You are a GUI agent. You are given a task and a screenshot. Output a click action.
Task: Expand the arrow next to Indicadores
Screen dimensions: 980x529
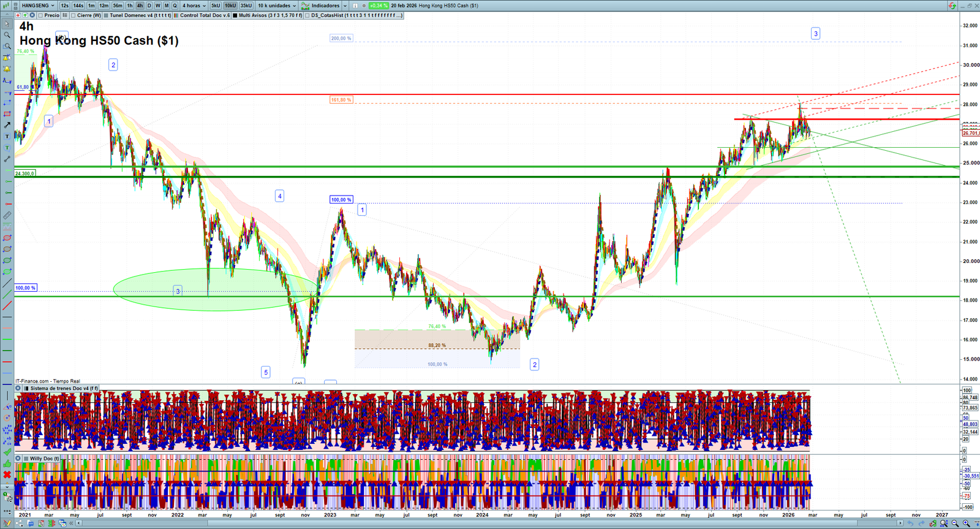(345, 6)
